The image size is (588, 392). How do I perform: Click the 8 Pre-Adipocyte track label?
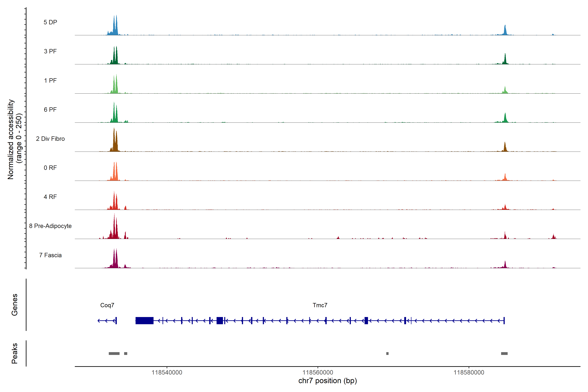(50, 226)
